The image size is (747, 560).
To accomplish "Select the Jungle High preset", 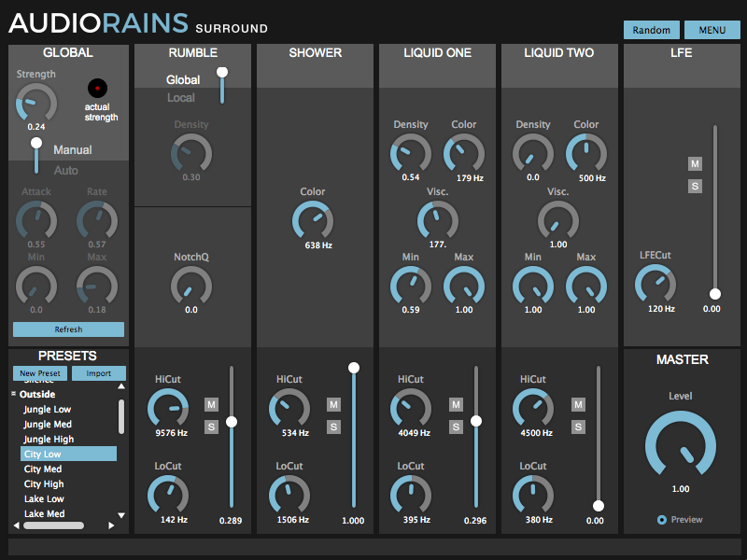I will pyautogui.click(x=68, y=439).
